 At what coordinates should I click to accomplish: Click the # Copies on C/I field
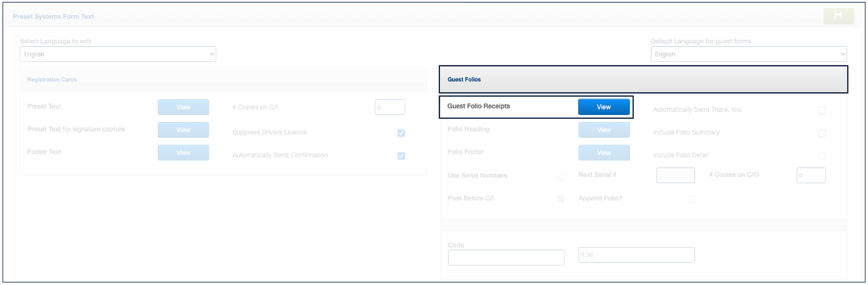tap(389, 107)
